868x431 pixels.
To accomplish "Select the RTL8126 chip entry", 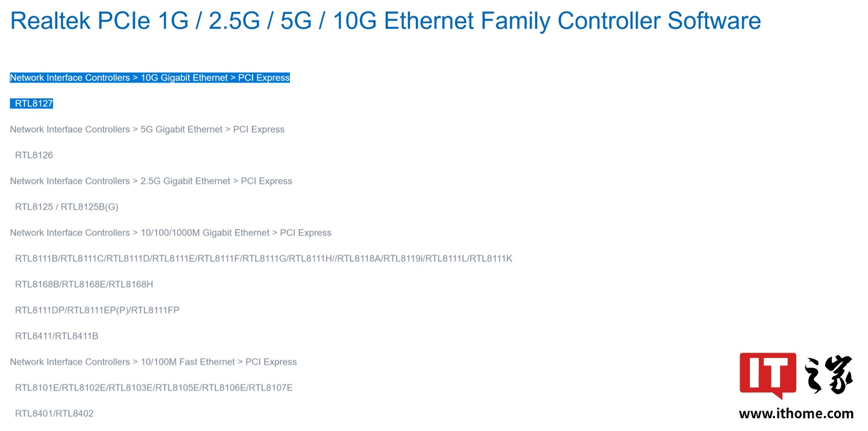I will coord(34,156).
